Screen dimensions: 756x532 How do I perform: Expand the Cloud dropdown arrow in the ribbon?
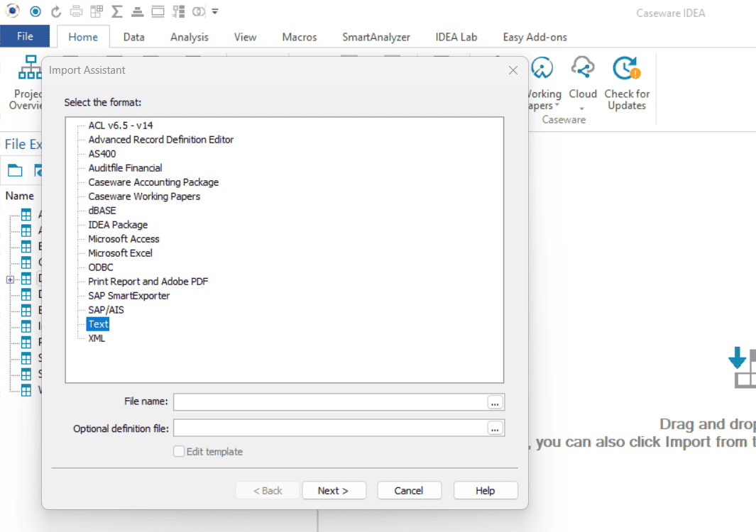(x=582, y=109)
